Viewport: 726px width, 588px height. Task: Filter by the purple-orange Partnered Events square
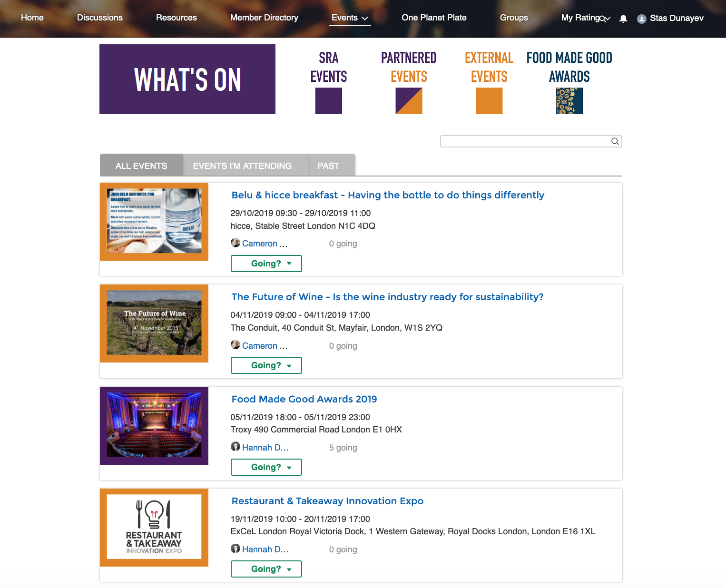[x=409, y=101]
